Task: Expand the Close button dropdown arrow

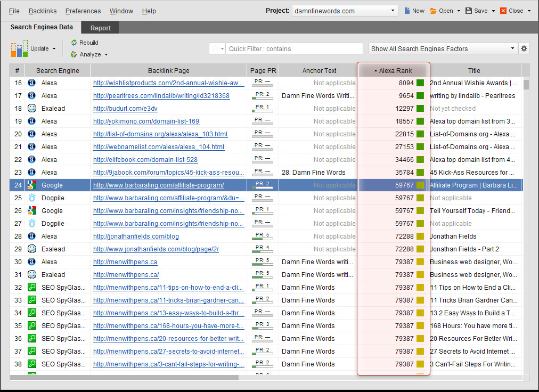Action: click(529, 11)
